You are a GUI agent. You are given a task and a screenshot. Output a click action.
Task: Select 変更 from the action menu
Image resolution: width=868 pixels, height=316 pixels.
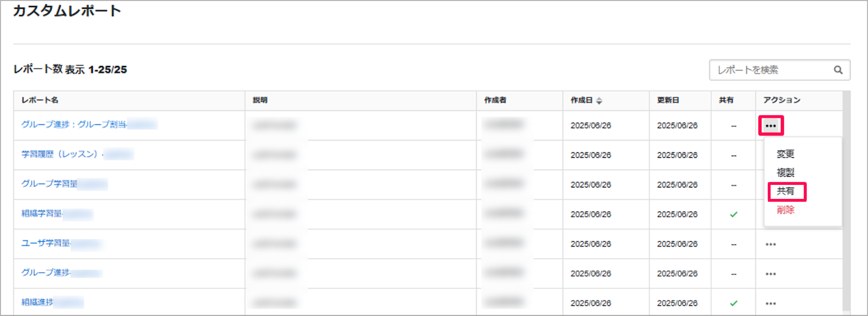(785, 154)
